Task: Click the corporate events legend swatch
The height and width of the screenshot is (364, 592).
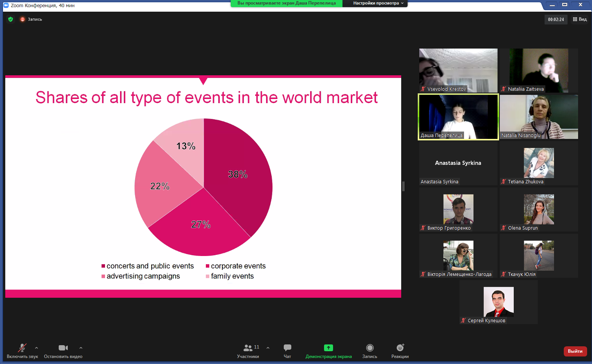Action: [207, 266]
